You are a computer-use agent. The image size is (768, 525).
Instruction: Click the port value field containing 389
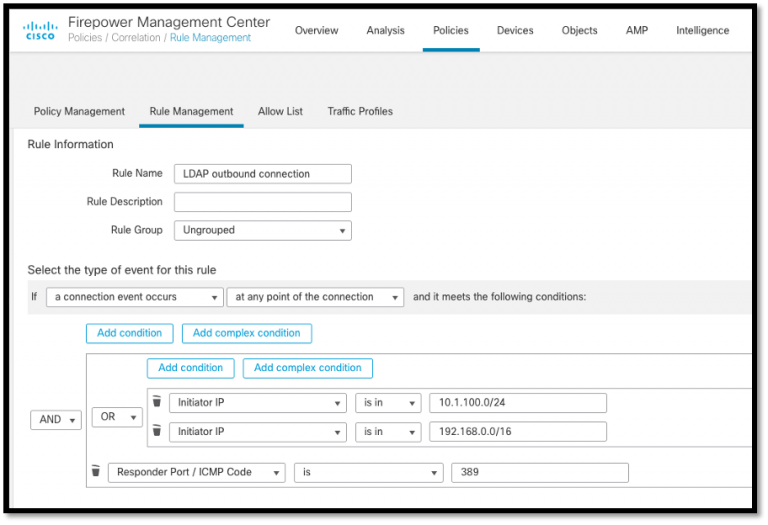click(539, 472)
